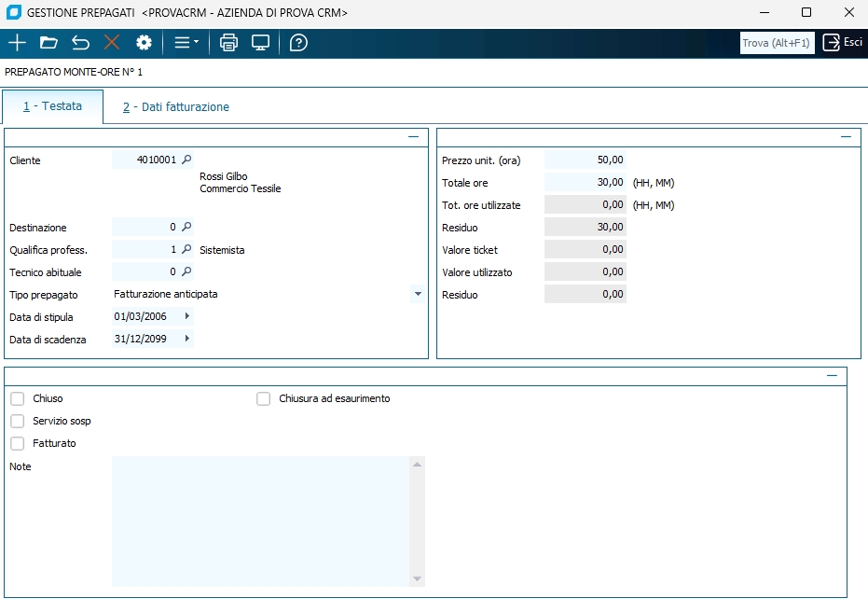Open the Data di stipula date picker arrow

click(187, 316)
